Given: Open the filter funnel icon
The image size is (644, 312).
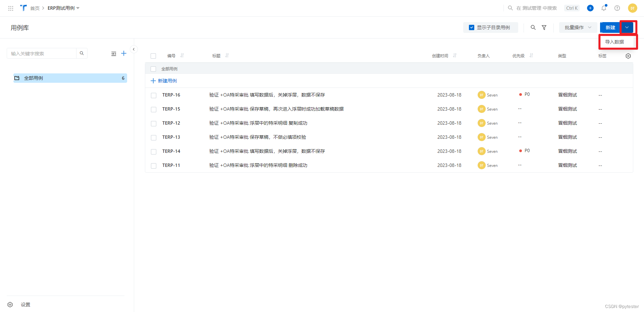Looking at the screenshot, I should click(544, 27).
